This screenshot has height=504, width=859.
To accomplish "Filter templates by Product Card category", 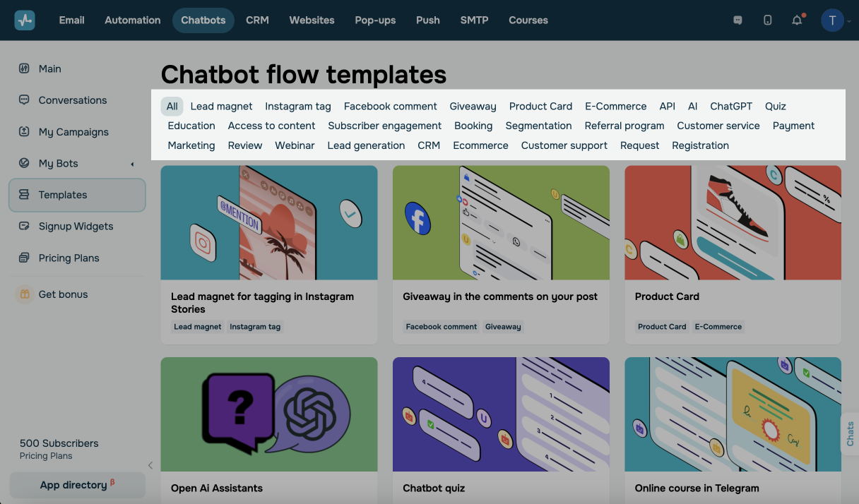I will click(541, 106).
